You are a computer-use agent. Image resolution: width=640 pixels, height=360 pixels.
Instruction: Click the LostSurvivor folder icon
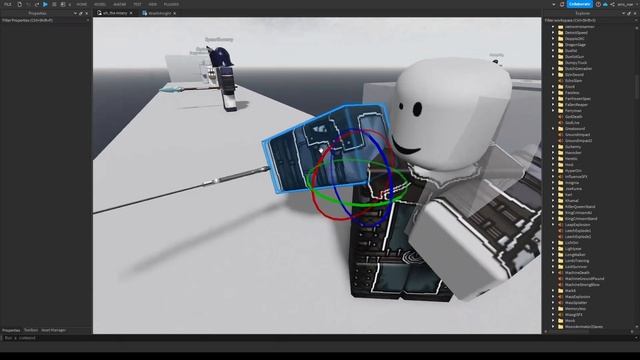point(560,267)
